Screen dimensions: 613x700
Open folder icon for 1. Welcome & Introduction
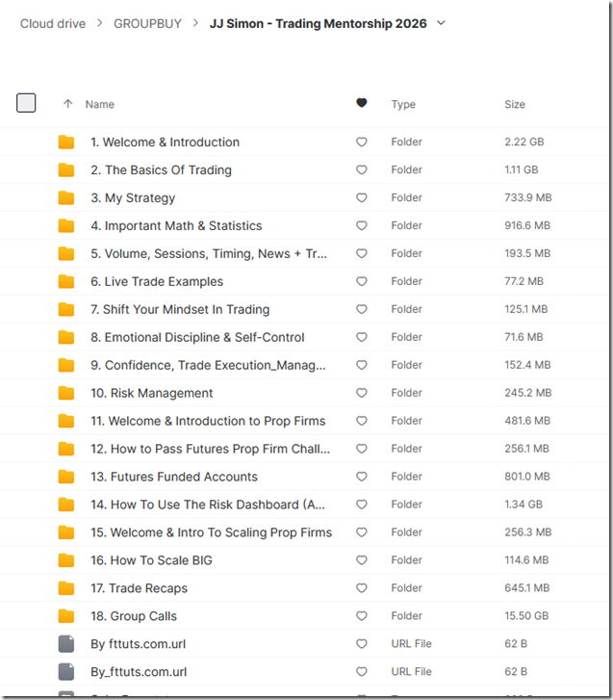66,142
